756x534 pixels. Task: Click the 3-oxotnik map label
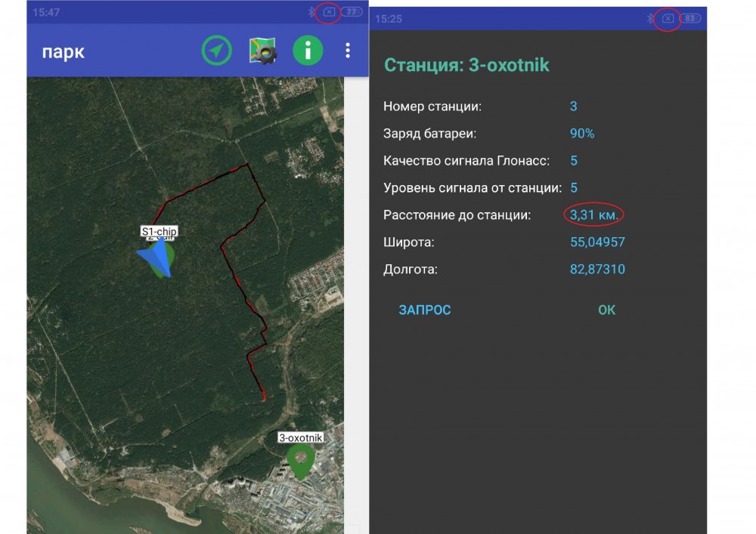(x=301, y=437)
